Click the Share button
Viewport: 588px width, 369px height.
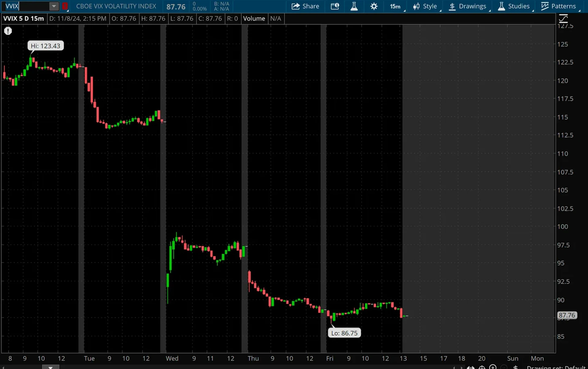coord(305,6)
